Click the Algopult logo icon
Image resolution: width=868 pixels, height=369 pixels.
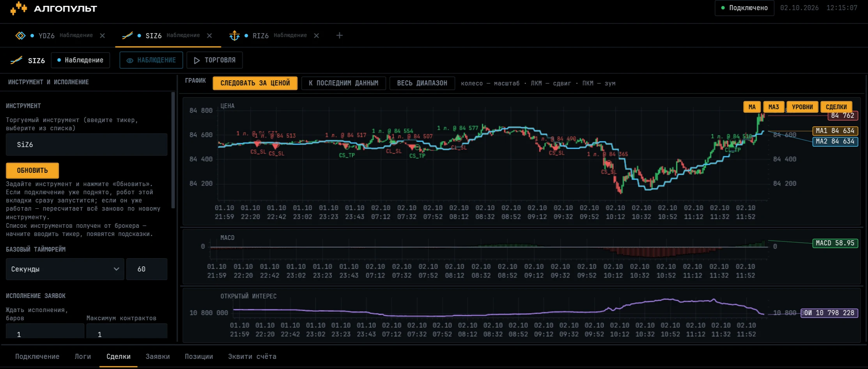(x=18, y=8)
